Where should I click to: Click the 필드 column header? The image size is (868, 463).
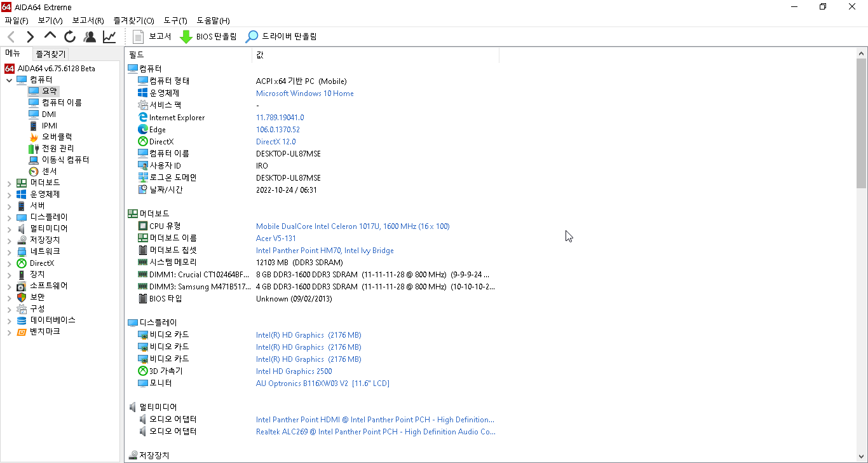point(188,55)
